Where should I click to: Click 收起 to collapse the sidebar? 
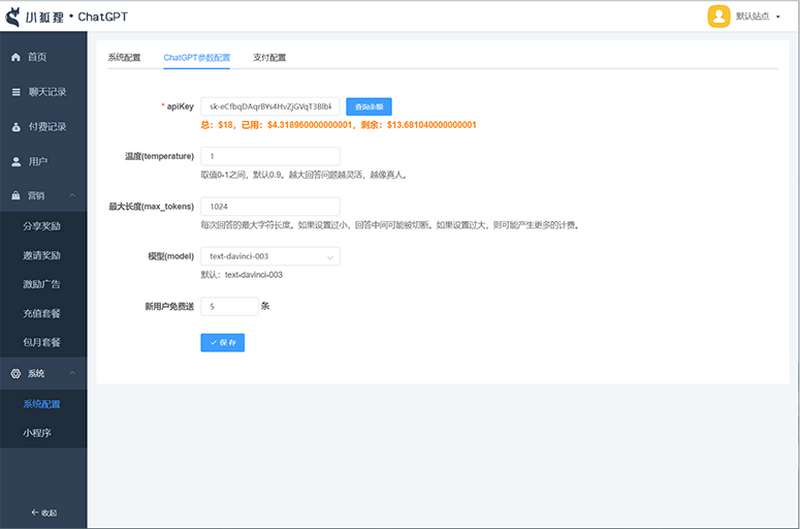click(43, 512)
